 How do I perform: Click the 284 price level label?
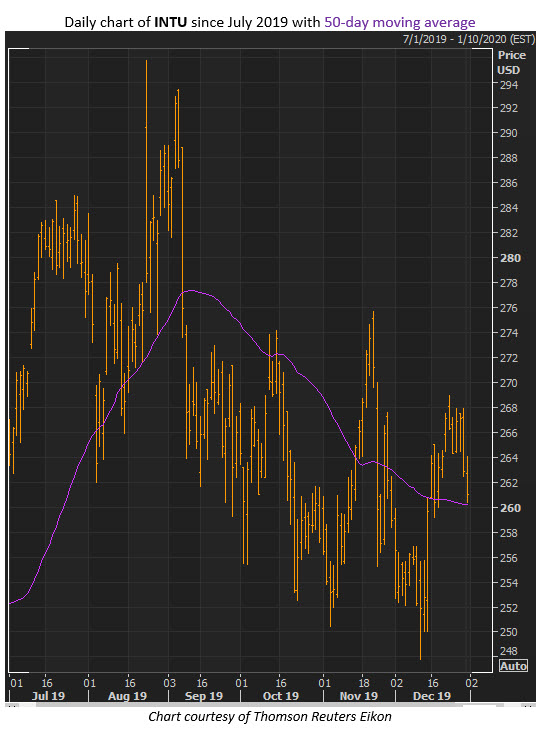(x=509, y=207)
